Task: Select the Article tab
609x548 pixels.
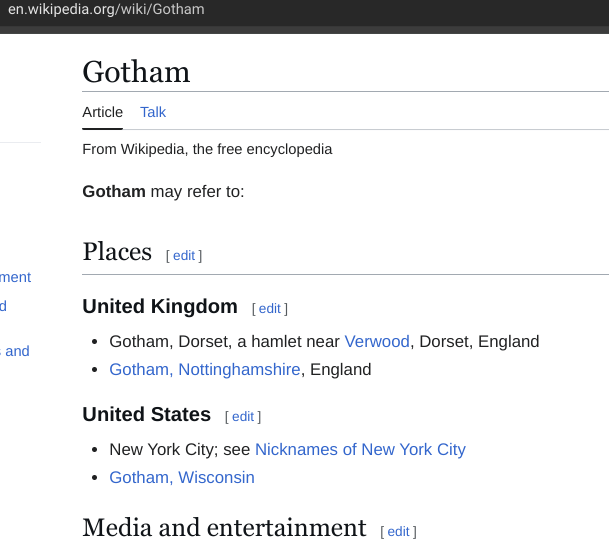Action: (x=103, y=112)
